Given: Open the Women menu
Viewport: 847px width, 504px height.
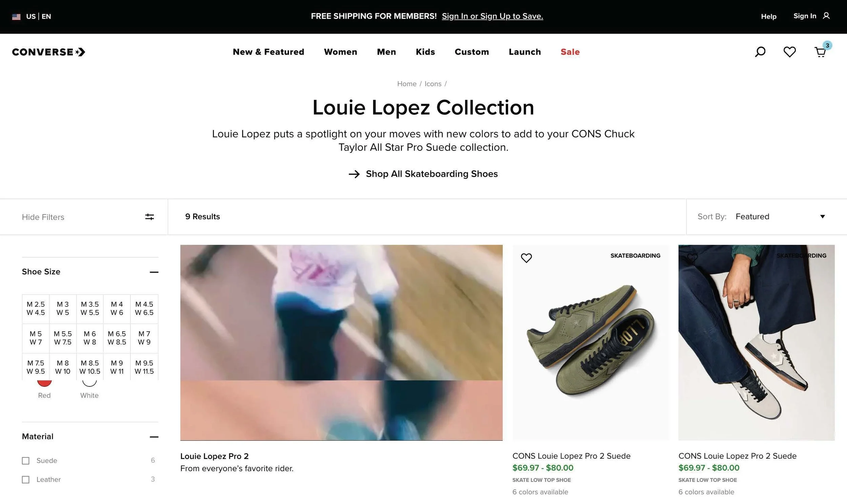Looking at the screenshot, I should click(x=340, y=52).
